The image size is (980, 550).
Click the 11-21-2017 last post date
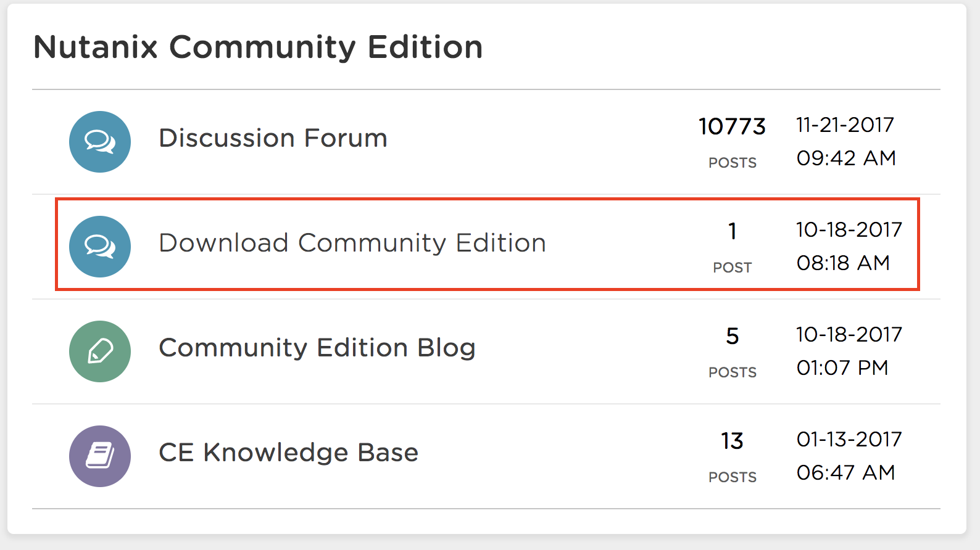[845, 125]
